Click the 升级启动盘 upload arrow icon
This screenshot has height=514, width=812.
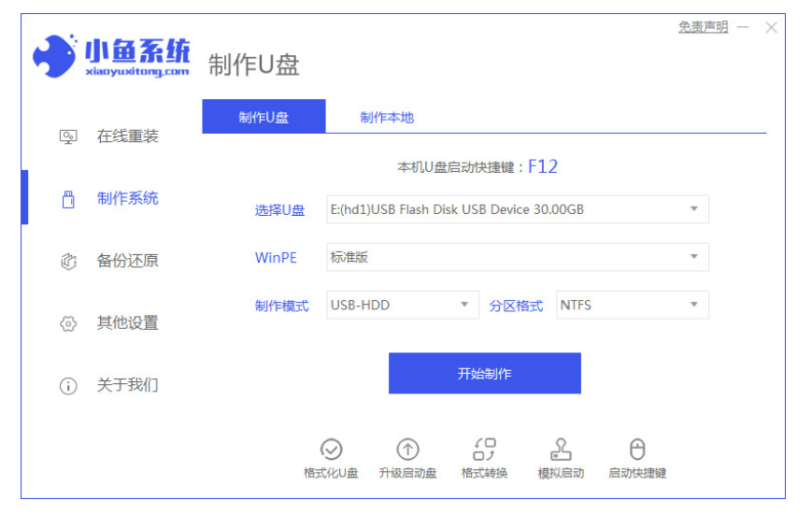(407, 450)
